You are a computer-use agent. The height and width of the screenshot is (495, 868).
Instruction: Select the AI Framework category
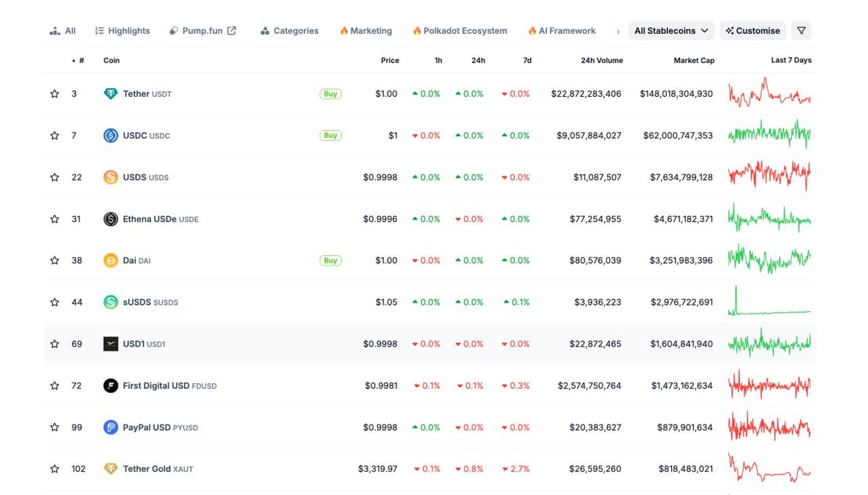coord(562,31)
